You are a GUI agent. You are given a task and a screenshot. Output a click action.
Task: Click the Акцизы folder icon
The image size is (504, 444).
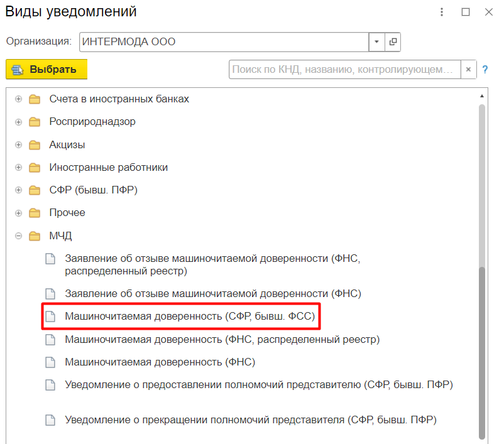35,145
